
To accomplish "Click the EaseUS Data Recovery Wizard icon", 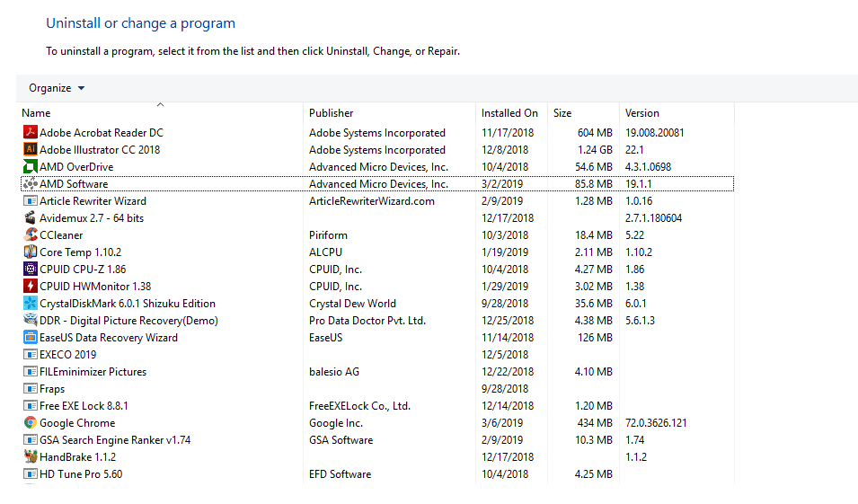I will pos(30,337).
